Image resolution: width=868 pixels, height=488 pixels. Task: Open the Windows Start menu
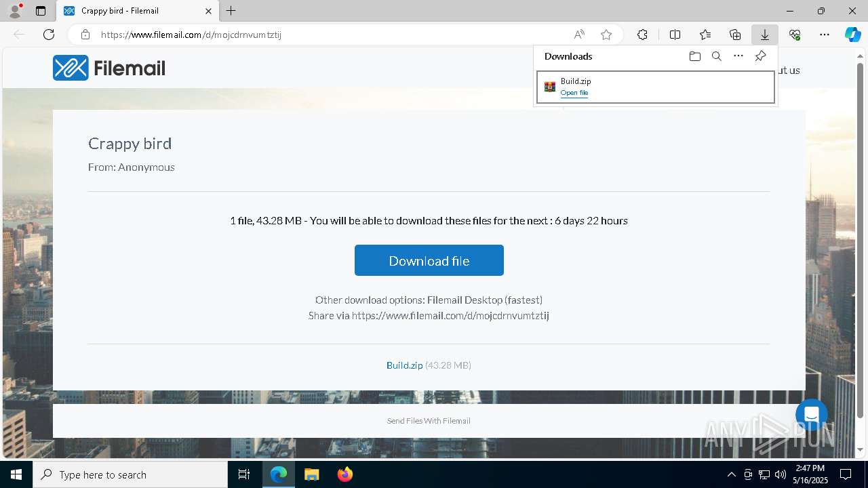16,474
